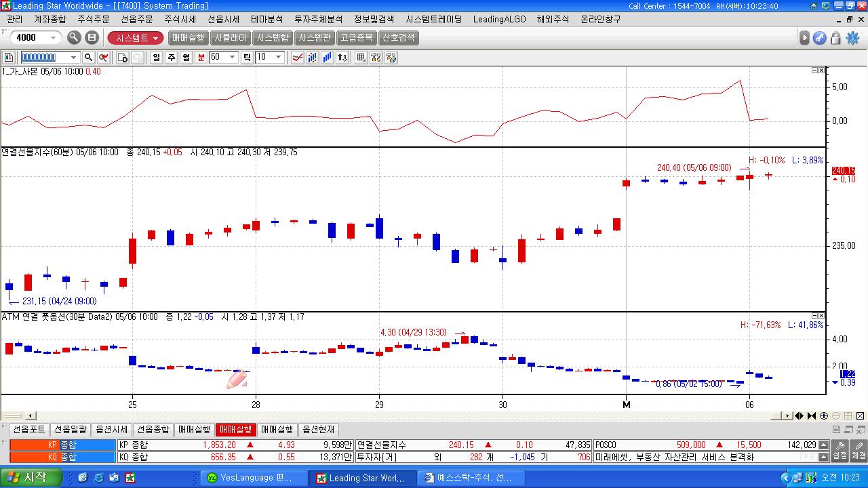Toggle the 틱 (tick) period button

tap(247, 58)
